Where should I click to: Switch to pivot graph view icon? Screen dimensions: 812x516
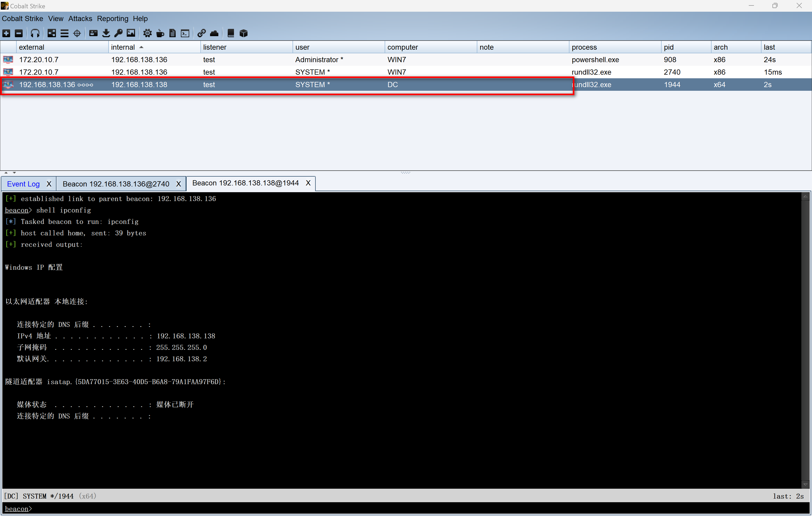[52, 33]
